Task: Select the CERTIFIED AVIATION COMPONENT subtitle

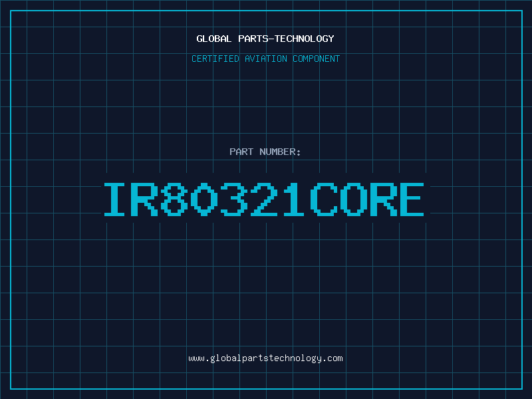Action: [265, 59]
